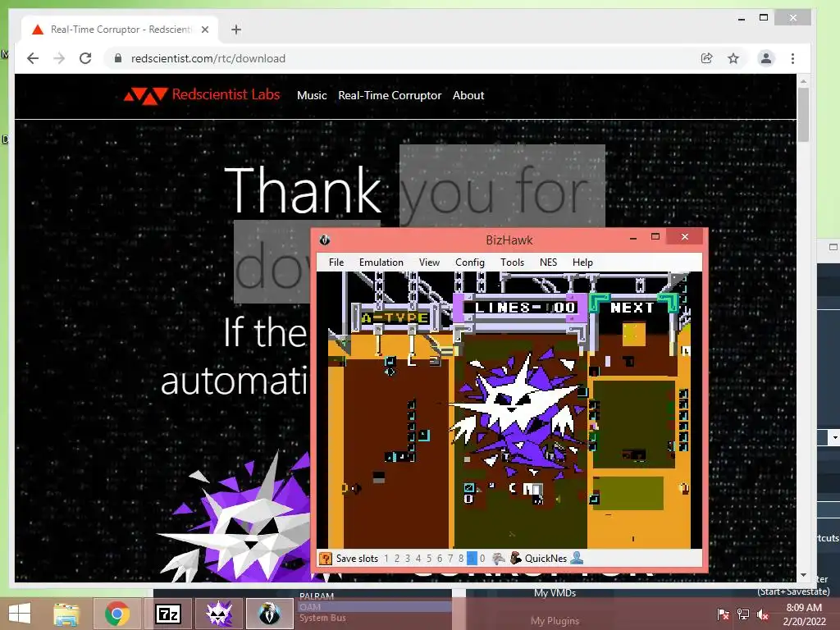The width and height of the screenshot is (840, 630).
Task: Click the Redscientist Labs brand text
Action: pos(226,94)
